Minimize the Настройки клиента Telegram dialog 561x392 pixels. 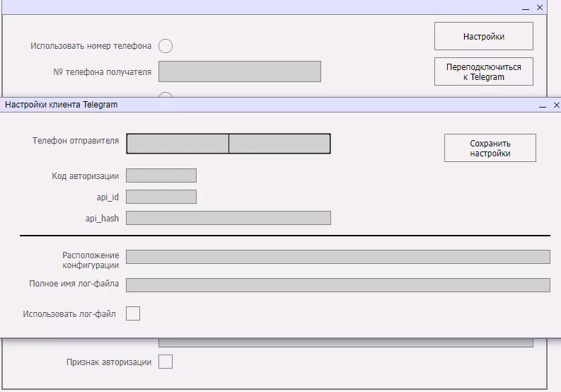[x=543, y=105]
